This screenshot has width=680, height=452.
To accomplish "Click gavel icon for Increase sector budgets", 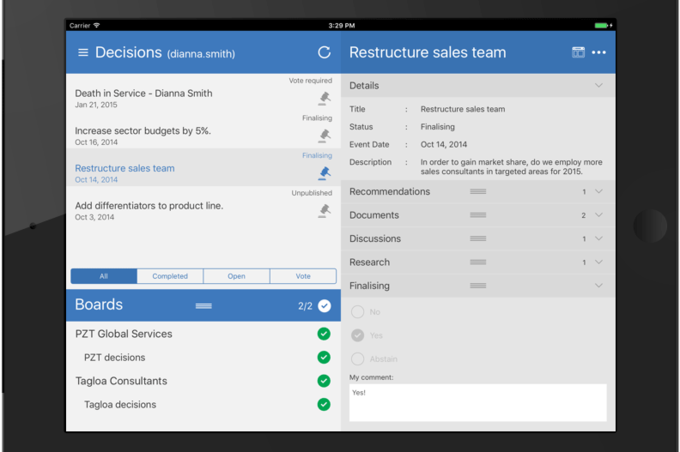I will (x=324, y=136).
